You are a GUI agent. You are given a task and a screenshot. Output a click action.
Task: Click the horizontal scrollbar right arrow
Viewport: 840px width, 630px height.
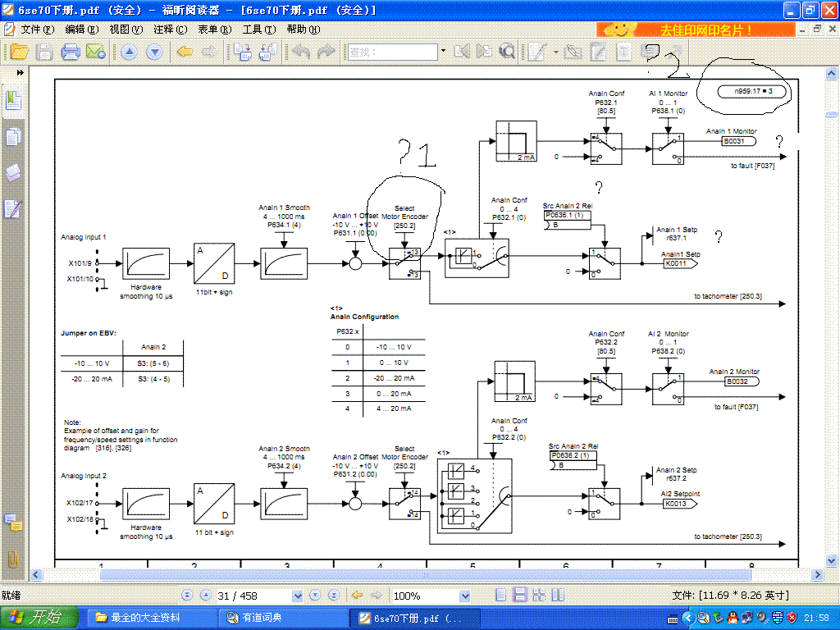[x=818, y=575]
